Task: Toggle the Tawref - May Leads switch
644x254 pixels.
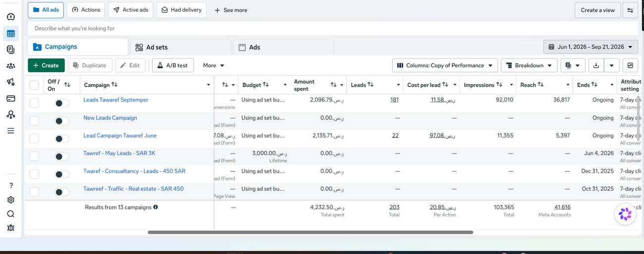Action: click(x=61, y=156)
